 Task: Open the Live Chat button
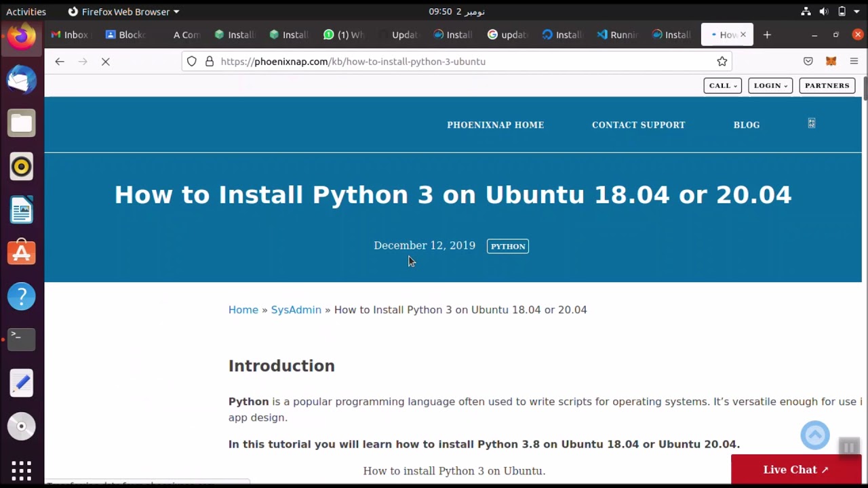(795, 470)
